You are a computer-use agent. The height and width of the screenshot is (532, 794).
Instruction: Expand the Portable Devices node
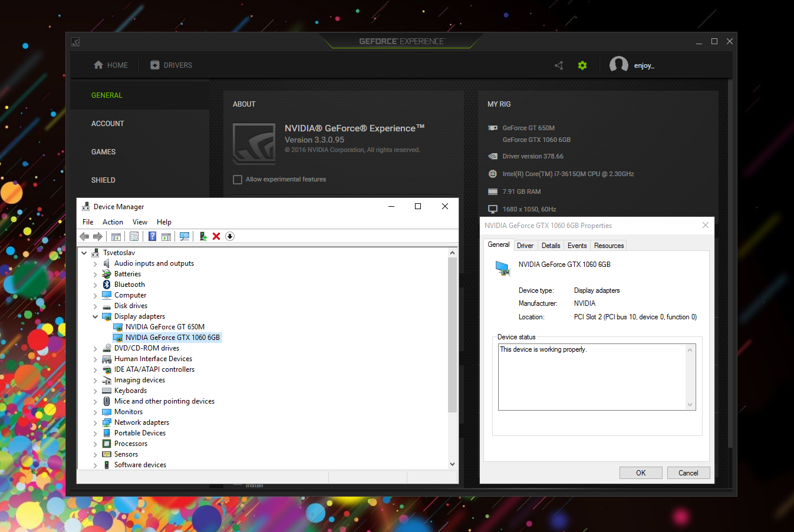95,433
